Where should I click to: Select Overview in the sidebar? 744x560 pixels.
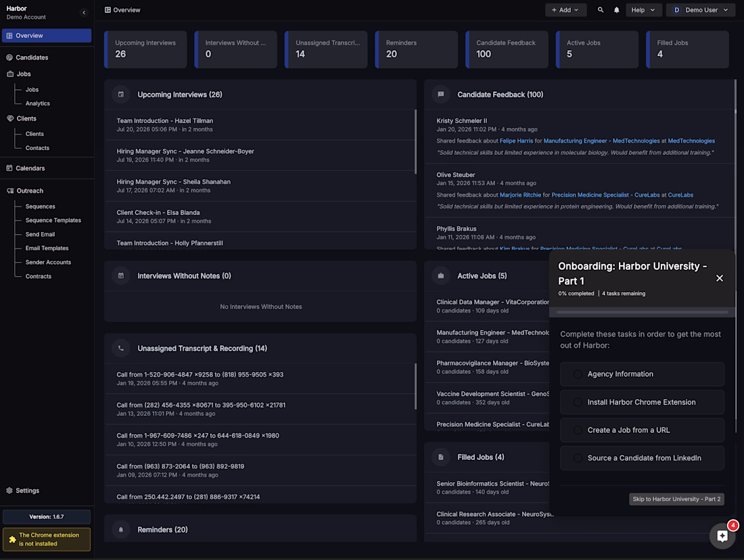(47, 36)
